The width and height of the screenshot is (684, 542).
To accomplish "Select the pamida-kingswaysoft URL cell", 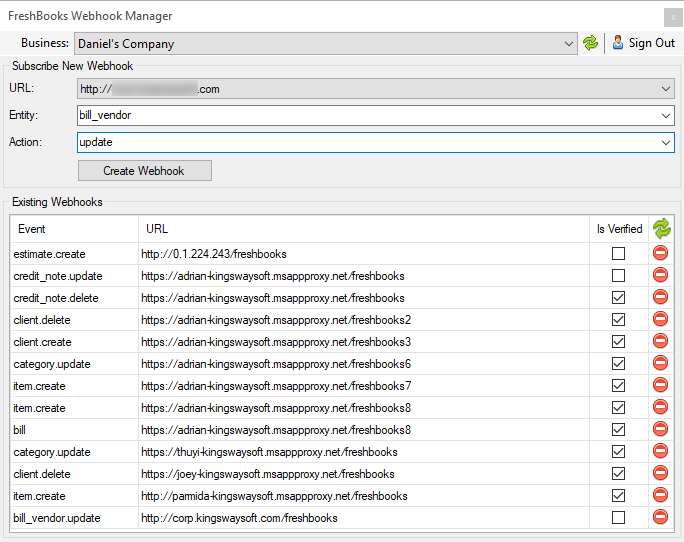I will (364, 496).
